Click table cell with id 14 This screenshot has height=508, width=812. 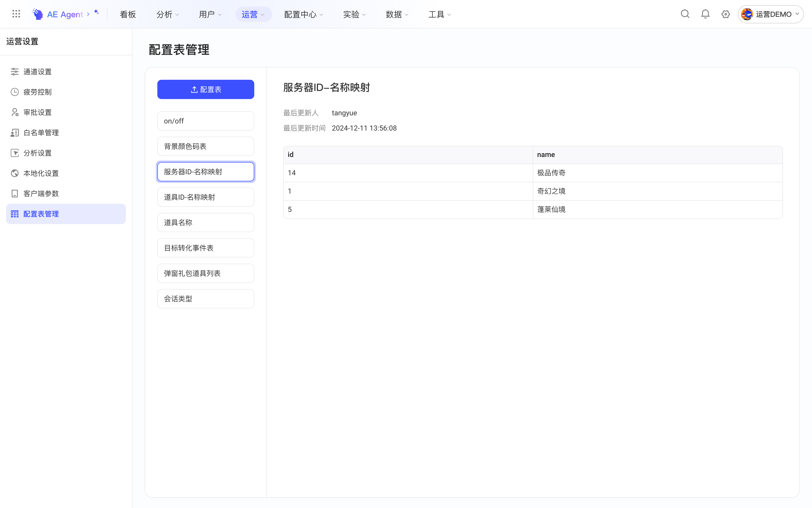click(408, 173)
